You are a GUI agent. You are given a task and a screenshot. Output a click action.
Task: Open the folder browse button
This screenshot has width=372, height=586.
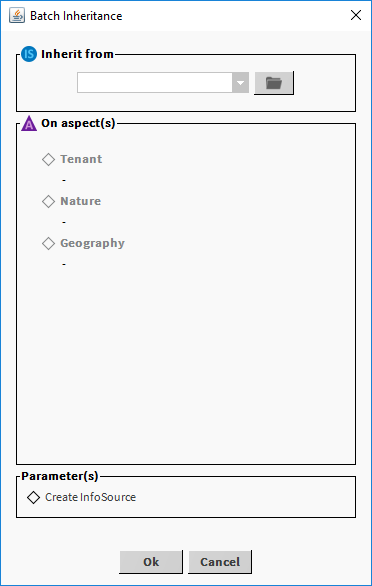274,83
